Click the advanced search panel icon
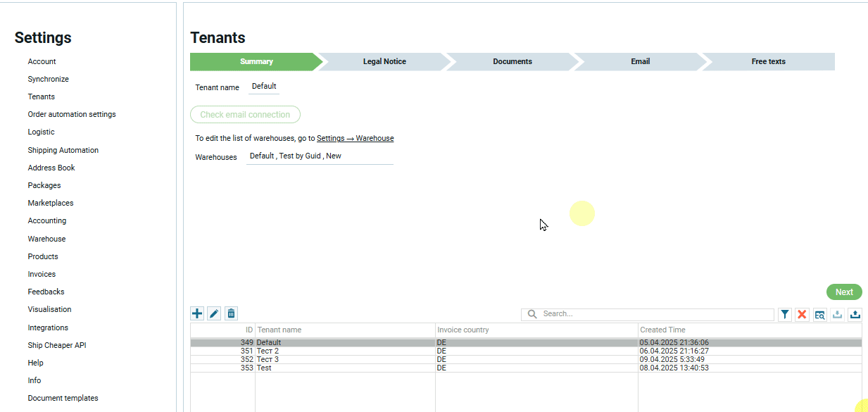The image size is (868, 412). coord(819,315)
